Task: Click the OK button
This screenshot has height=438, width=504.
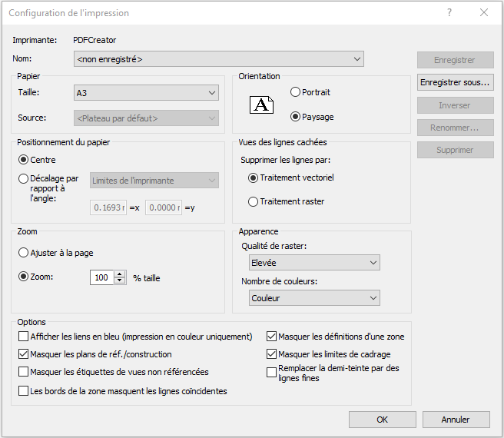Action: pyautogui.click(x=382, y=420)
